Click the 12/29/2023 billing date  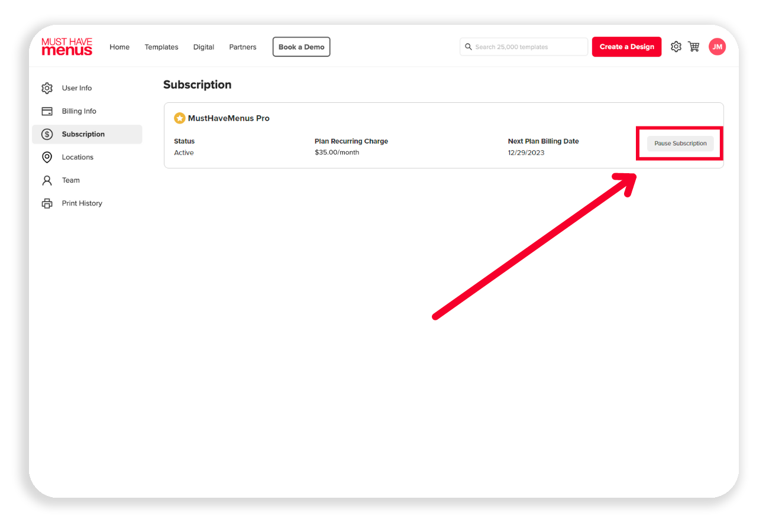coord(526,153)
